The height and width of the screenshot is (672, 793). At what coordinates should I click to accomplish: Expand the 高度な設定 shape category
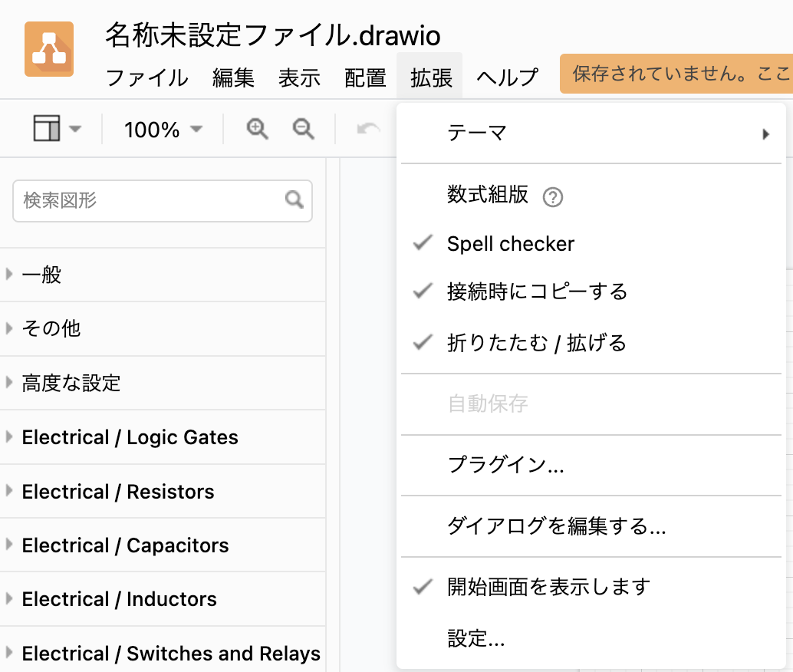click(x=163, y=383)
